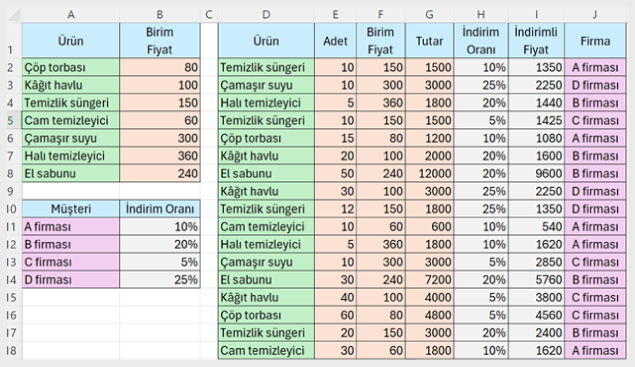Select column J header
The width and height of the screenshot is (635, 367).
pyautogui.click(x=595, y=15)
